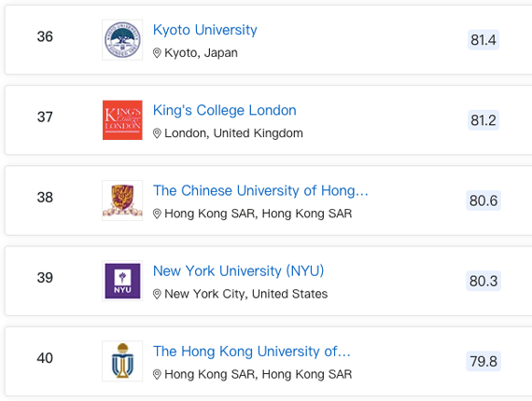Click the location pin beside Kyoto, Japan

(157, 53)
